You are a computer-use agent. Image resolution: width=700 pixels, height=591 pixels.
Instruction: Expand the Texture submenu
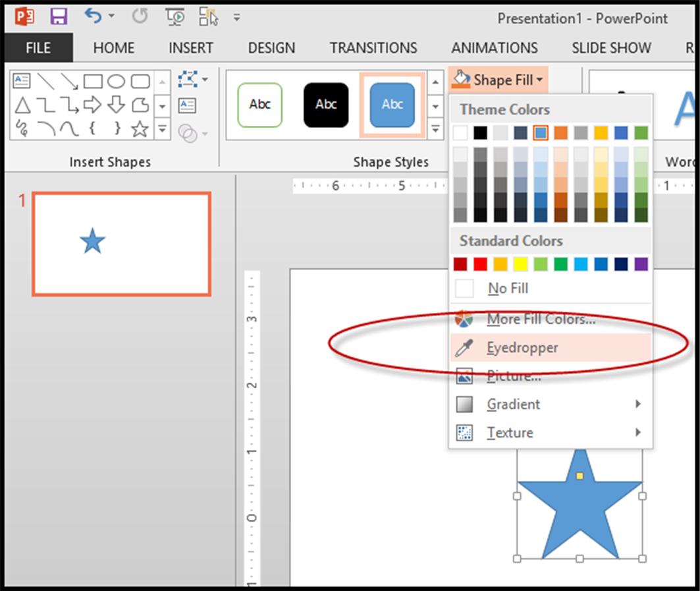tap(551, 432)
